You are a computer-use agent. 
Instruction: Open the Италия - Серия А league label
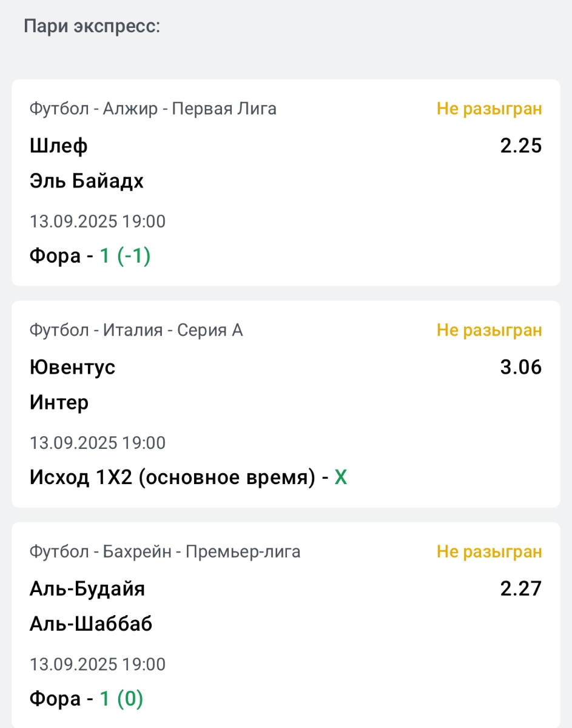[x=136, y=330]
